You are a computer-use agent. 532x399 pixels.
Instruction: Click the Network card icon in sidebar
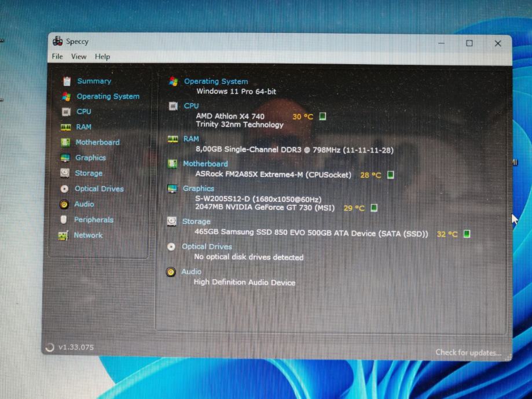coord(63,235)
